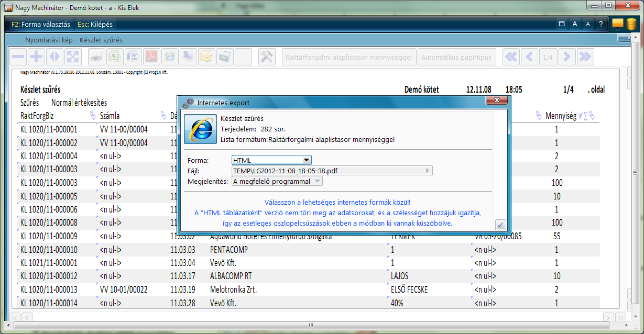Click the Szűrés label under report title
Screen dimensions: 644x334
[x=29, y=103]
